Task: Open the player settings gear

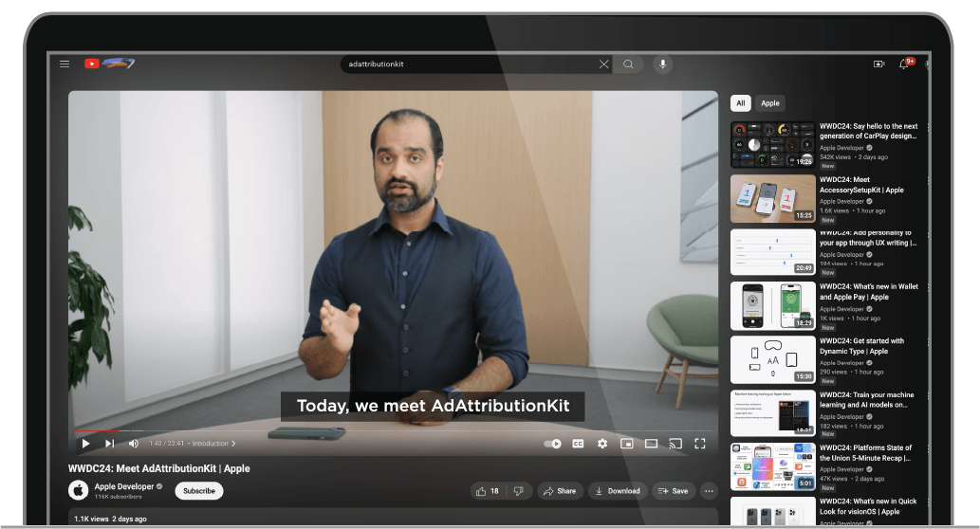Action: click(601, 444)
